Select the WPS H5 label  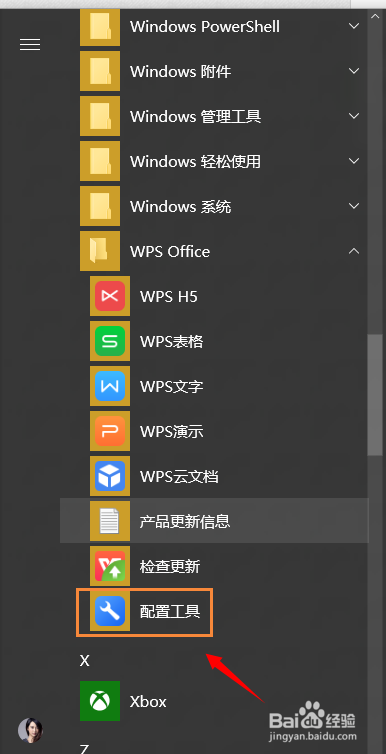(x=169, y=297)
